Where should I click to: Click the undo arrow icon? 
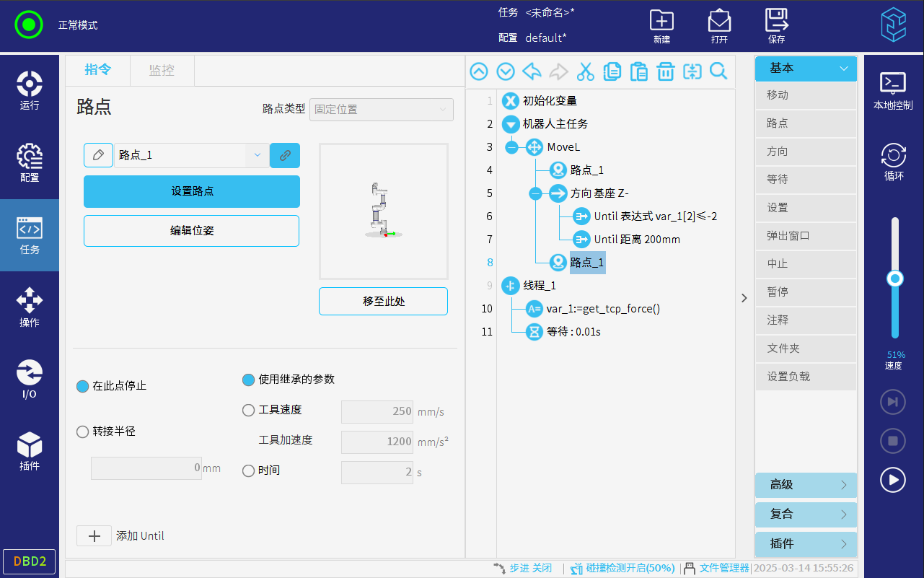[x=532, y=71]
